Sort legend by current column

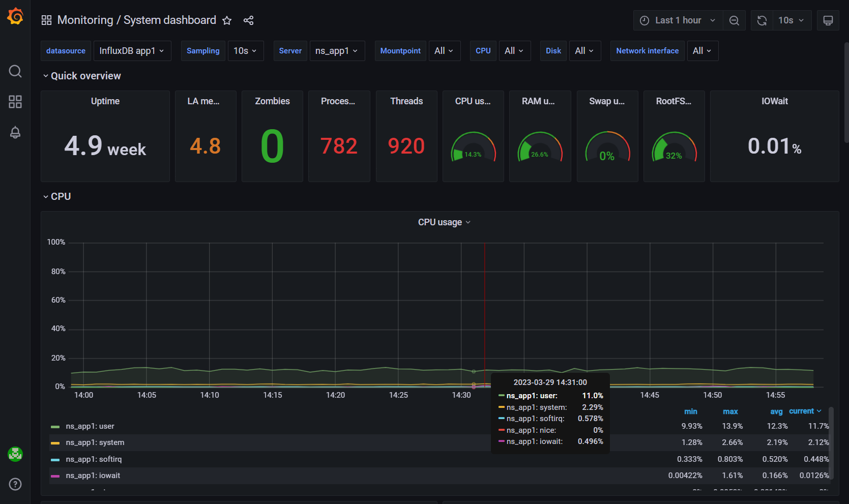click(x=801, y=411)
